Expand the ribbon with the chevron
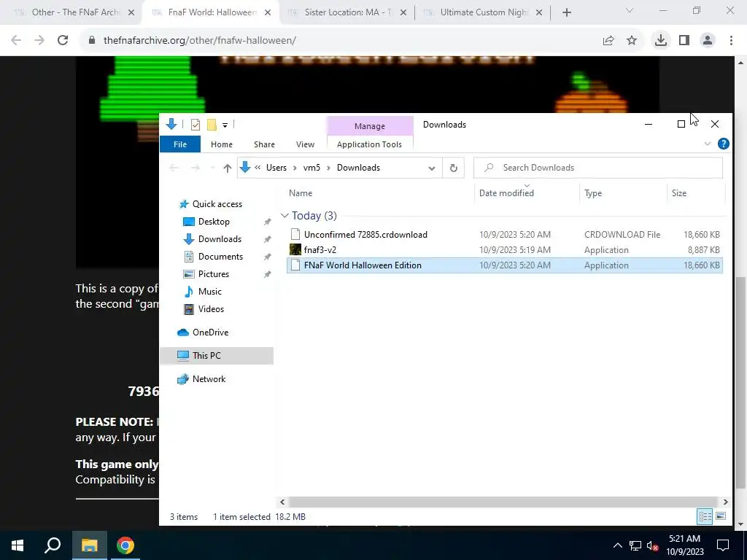This screenshot has width=747, height=560. pyautogui.click(x=708, y=144)
